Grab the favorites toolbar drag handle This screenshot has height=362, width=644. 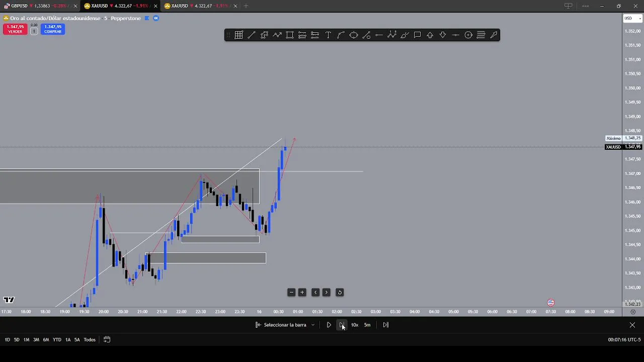228,35
